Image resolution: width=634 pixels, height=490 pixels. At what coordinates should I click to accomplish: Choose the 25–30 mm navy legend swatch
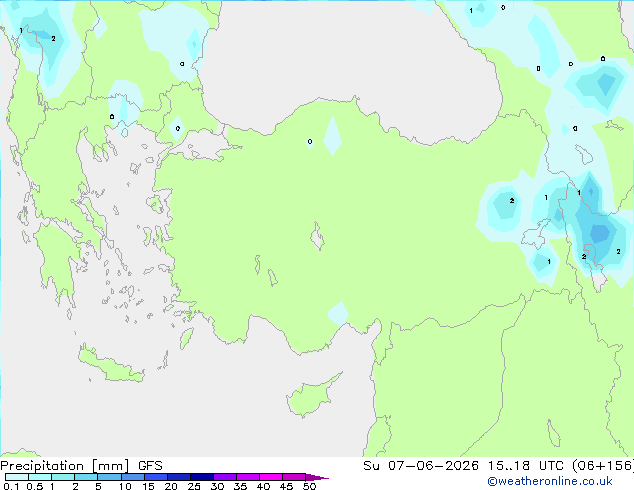coord(201,477)
